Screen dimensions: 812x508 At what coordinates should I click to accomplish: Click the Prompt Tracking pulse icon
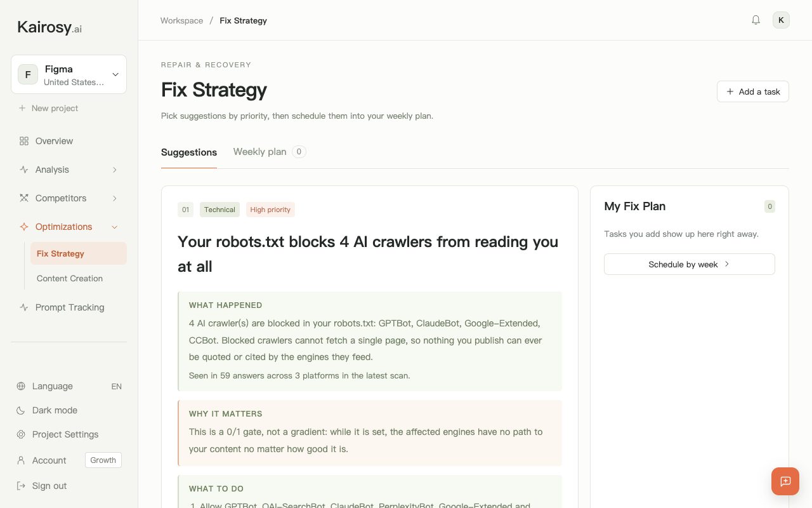click(x=24, y=307)
